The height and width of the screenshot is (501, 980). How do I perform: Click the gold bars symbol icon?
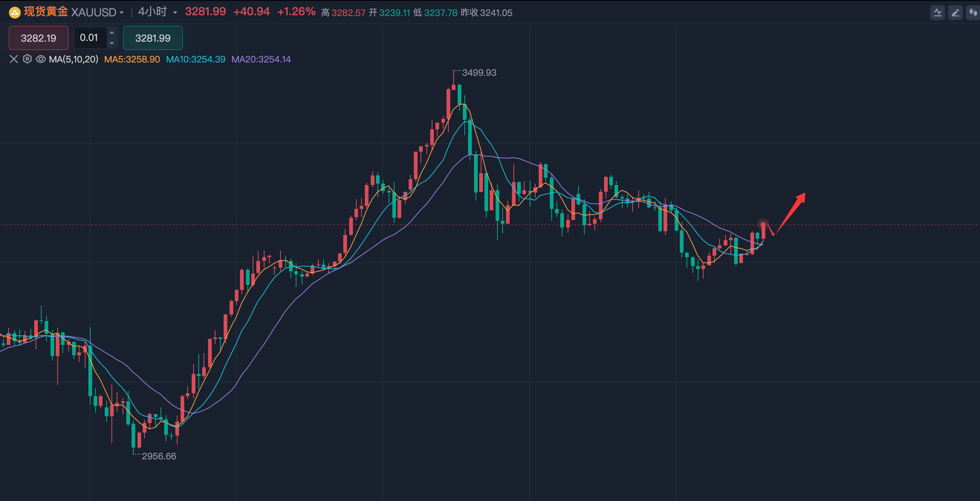(x=14, y=13)
